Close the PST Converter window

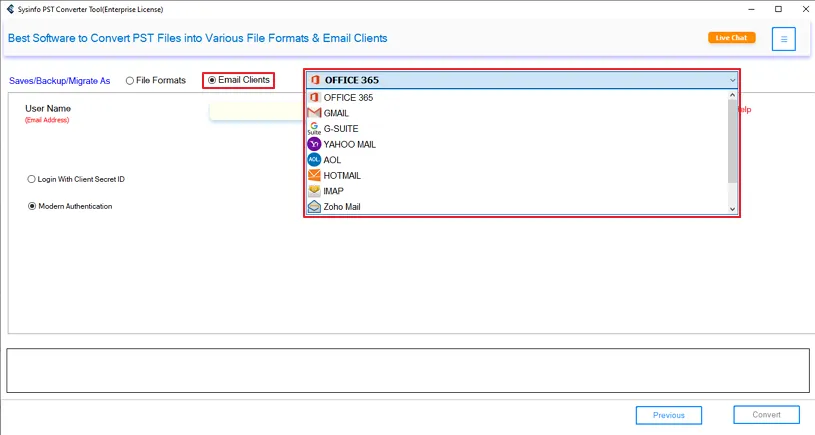(x=805, y=9)
